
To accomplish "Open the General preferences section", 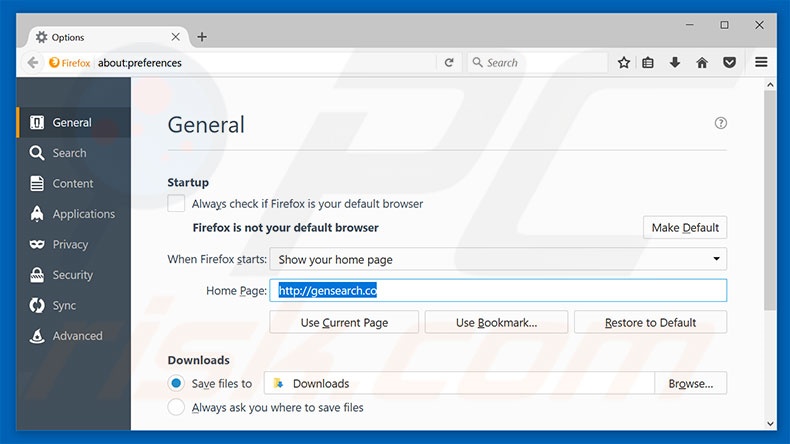I will [74, 122].
